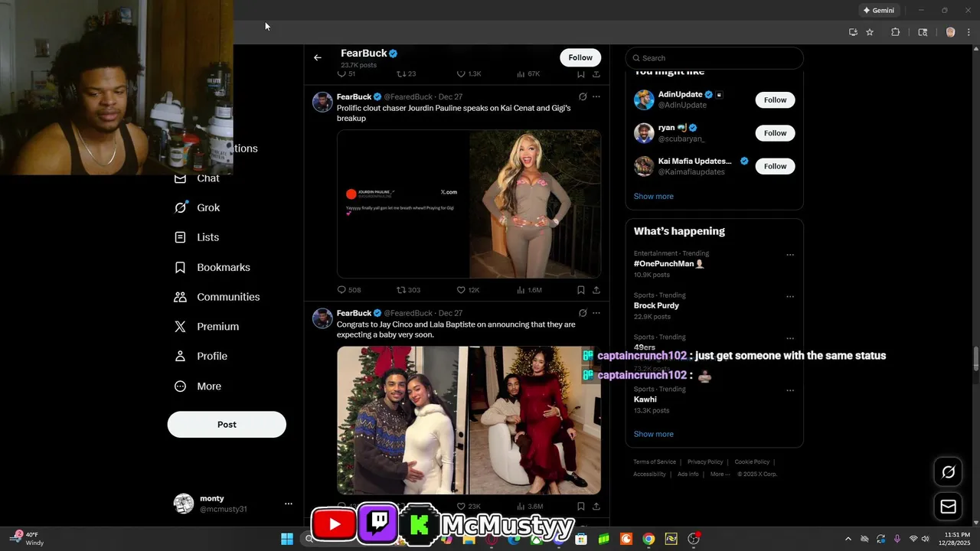Reply to the Jourdin Pauline post

point(349,290)
